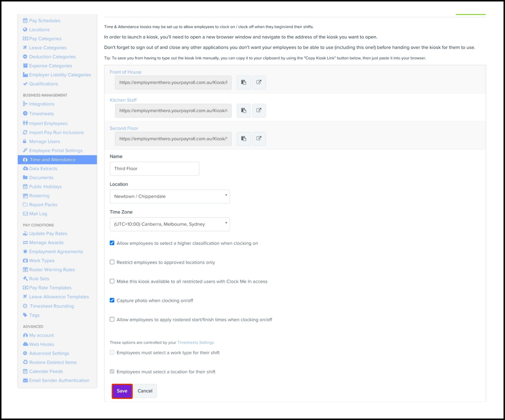Click the kiosk Name input field
505x420 pixels.
pyautogui.click(x=154, y=169)
